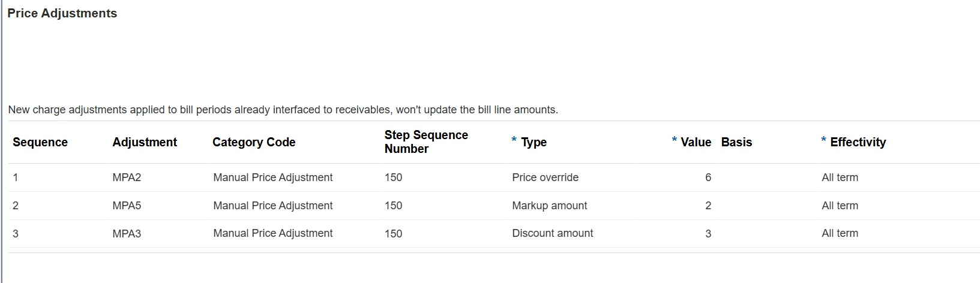
Task: Click value 2 in the MPA5 row
Action: (708, 206)
